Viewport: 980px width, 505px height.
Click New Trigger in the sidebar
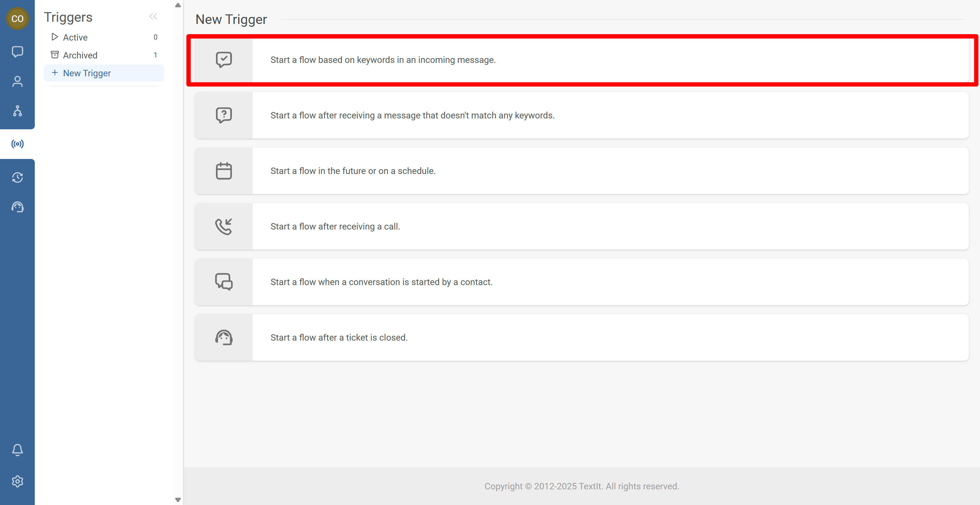pyautogui.click(x=87, y=73)
